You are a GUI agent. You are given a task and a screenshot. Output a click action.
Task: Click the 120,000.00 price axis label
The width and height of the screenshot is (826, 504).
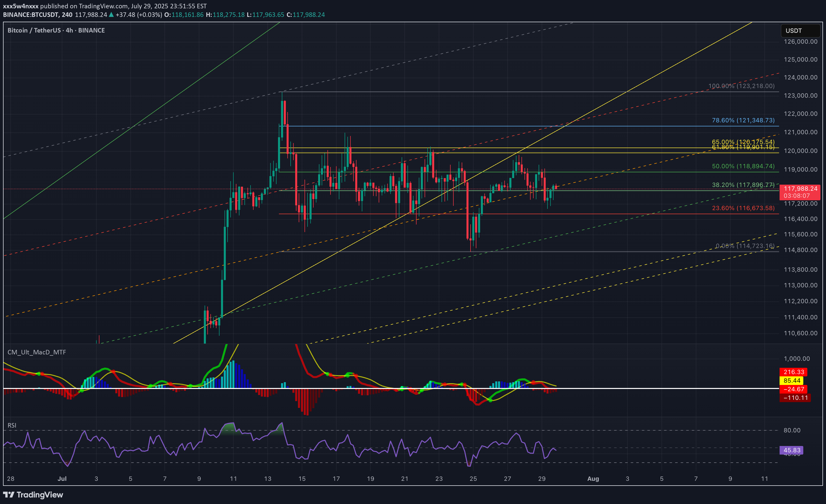(x=801, y=151)
